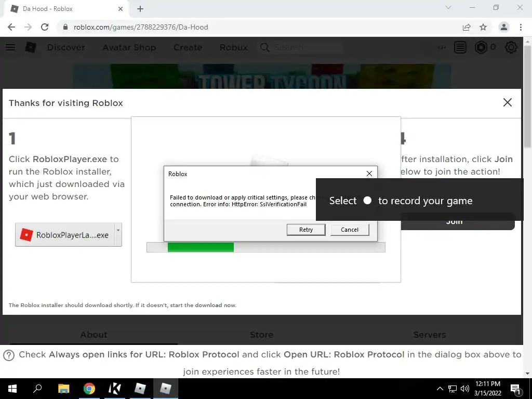Open Avatar Shop in Roblox nav
The height and width of the screenshot is (399, 532).
coord(129,47)
